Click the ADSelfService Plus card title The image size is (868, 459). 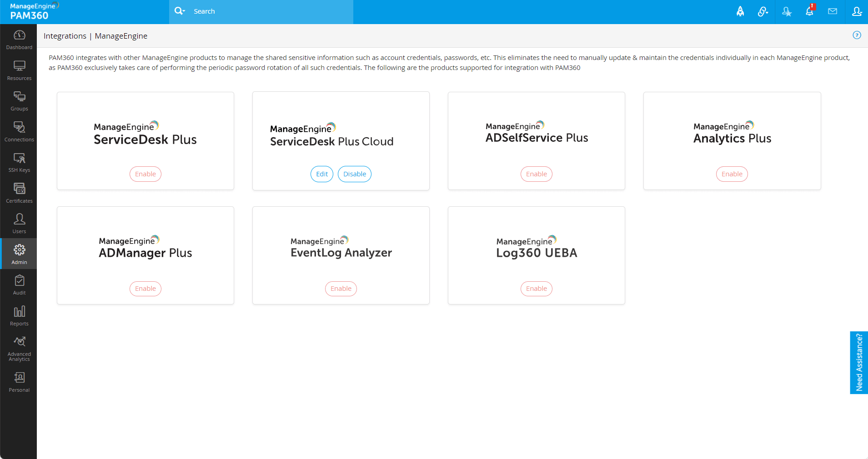(x=537, y=133)
